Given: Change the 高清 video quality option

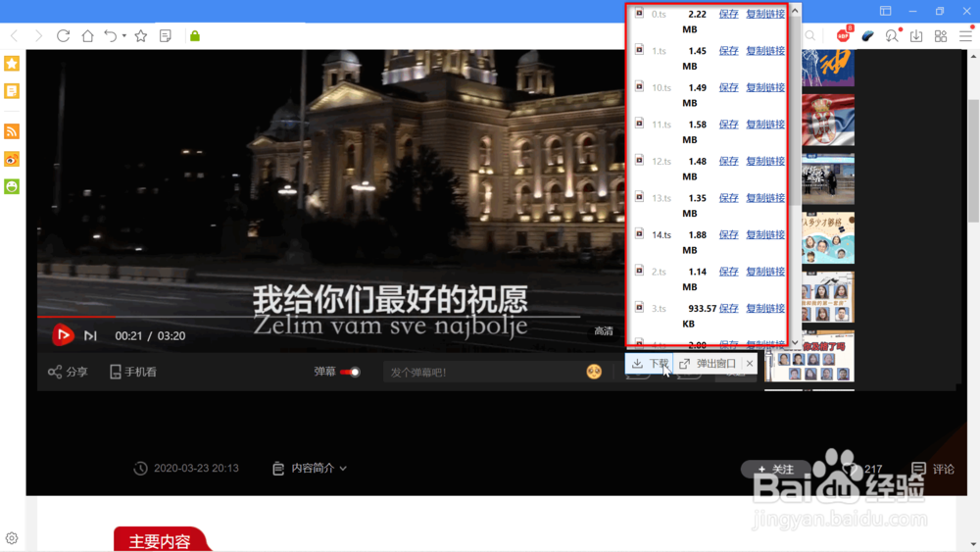Looking at the screenshot, I should point(603,331).
